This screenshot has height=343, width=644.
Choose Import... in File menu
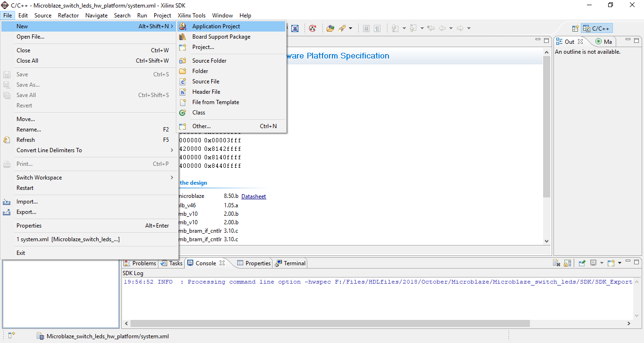click(89, 202)
